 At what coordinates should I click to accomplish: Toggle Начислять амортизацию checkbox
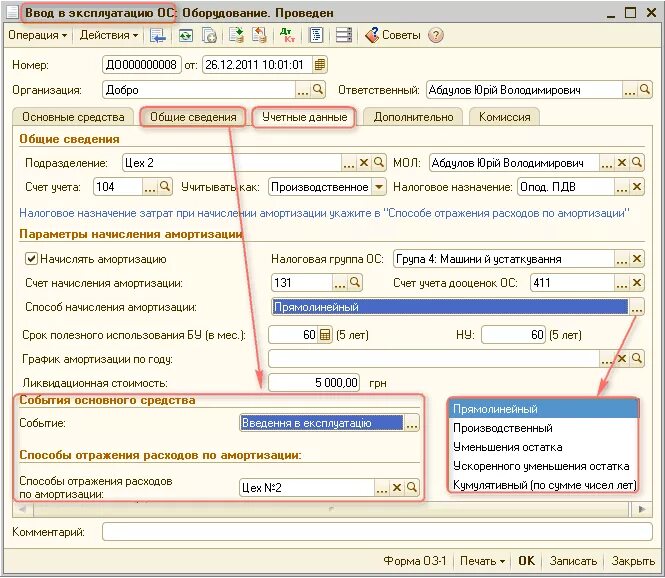point(32,259)
